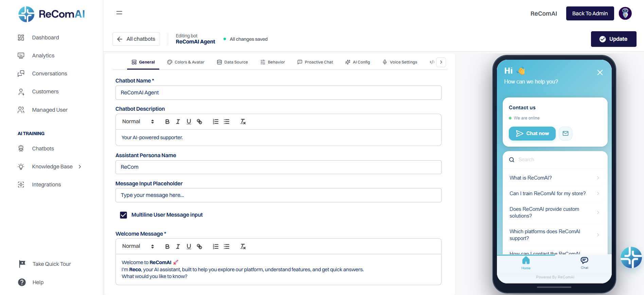The image size is (644, 295).
Task: Open the AI Config tab
Action: pyautogui.click(x=358, y=62)
